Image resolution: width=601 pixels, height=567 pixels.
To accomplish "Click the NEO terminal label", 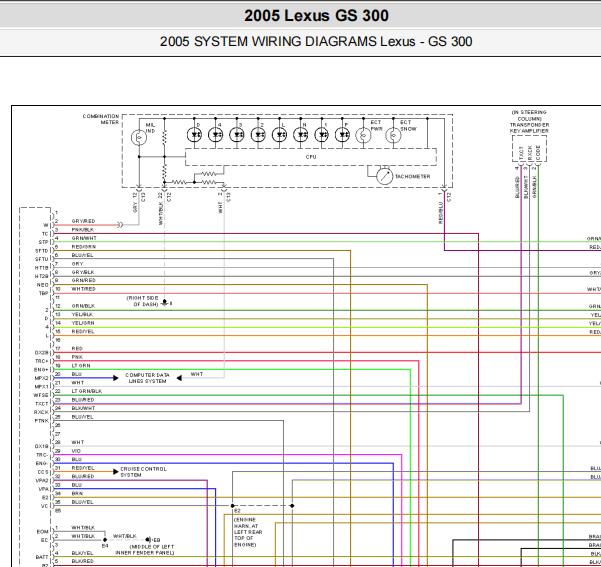I will pos(43,285).
